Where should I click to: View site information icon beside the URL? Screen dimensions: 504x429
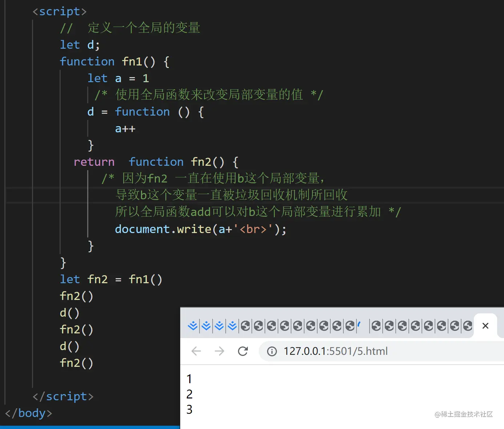272,351
